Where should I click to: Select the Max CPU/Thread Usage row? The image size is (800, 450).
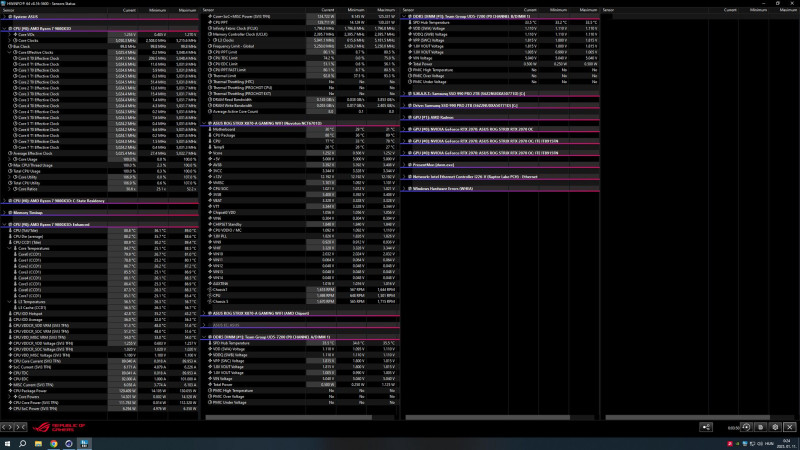click(99, 165)
